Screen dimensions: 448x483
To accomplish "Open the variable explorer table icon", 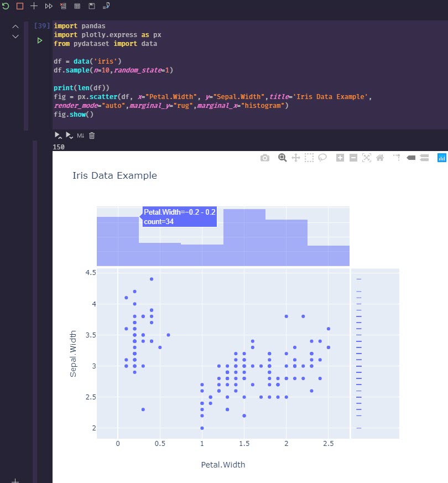I will tap(77, 6).
